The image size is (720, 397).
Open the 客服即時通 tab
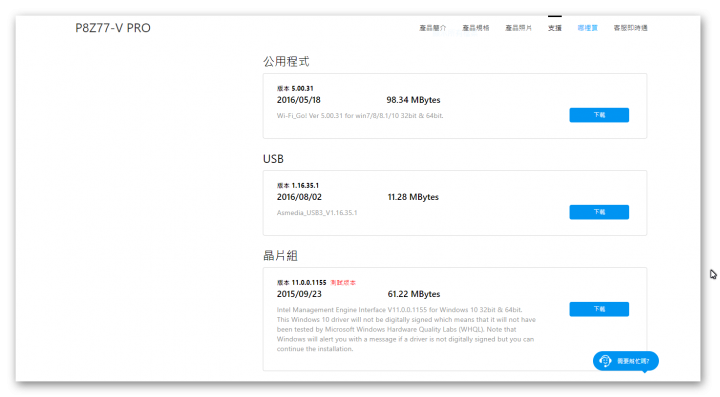630,28
